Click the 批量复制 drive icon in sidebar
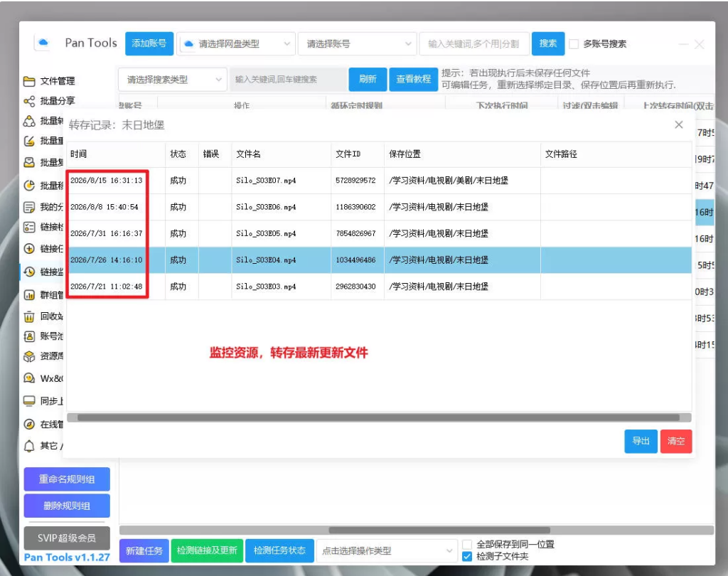This screenshot has height=576, width=728. (x=29, y=162)
